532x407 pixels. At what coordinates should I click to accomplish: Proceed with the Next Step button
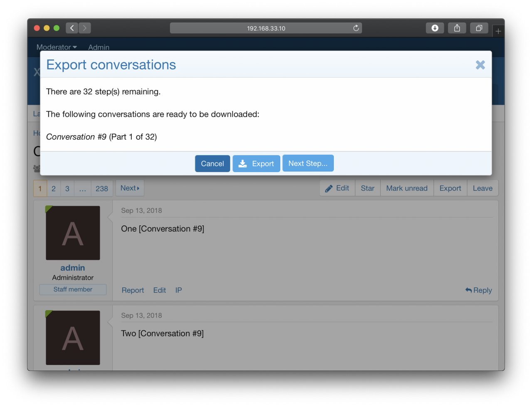pyautogui.click(x=308, y=163)
